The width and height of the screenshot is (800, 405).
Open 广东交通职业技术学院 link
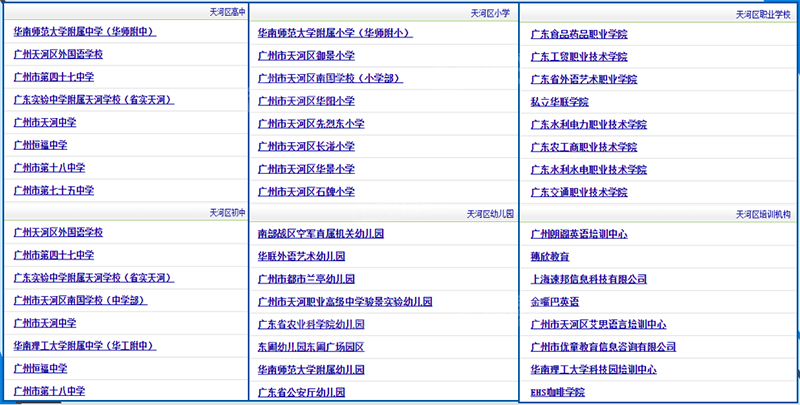pos(579,192)
